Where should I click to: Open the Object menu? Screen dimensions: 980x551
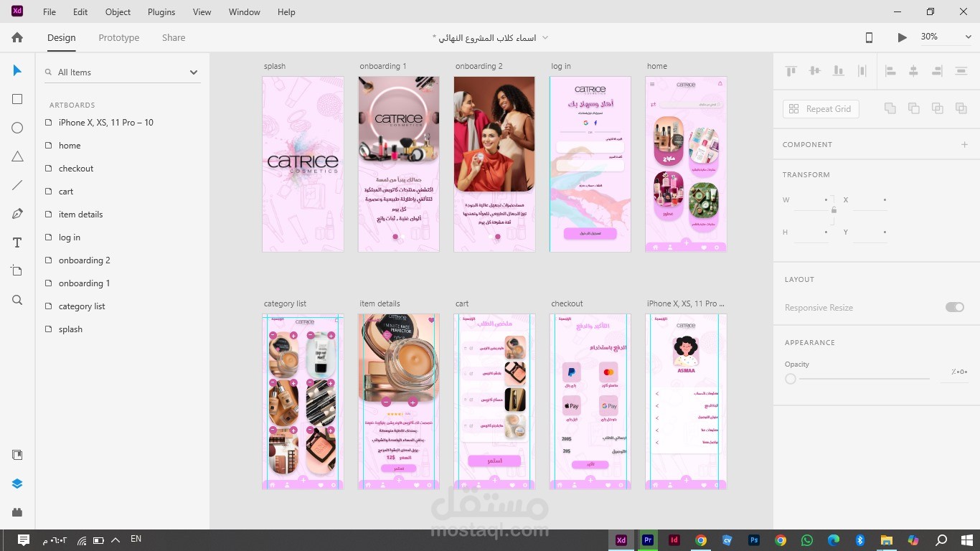coord(117,11)
